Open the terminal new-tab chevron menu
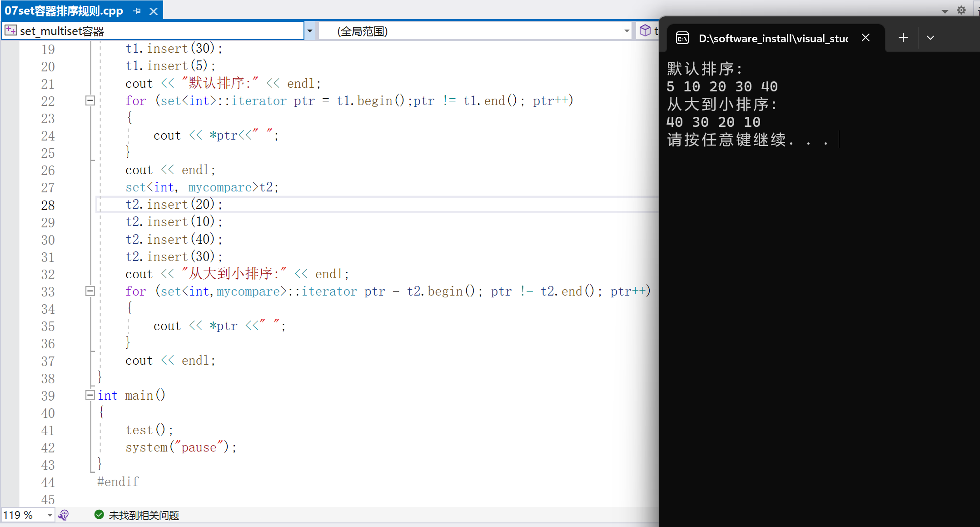The width and height of the screenshot is (980, 527). click(x=930, y=38)
